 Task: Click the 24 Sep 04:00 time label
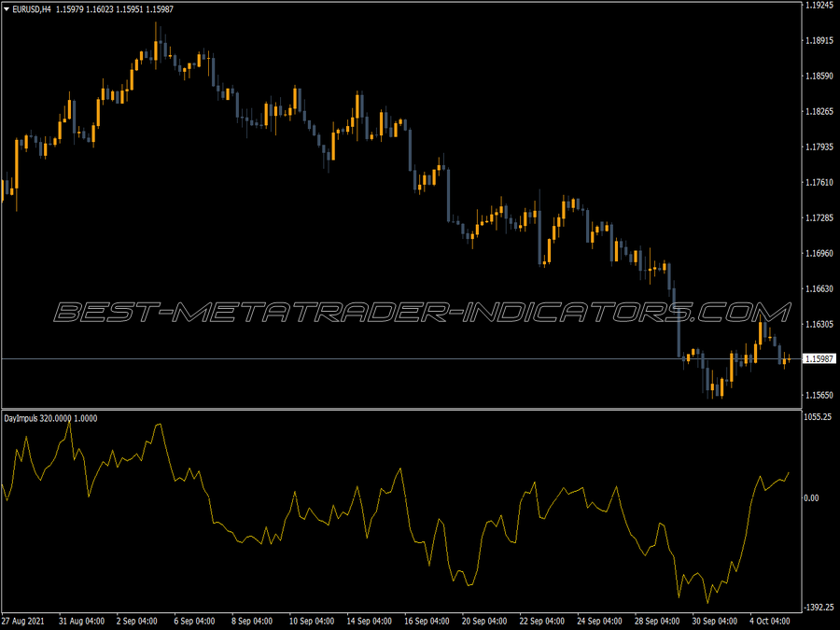[x=599, y=622]
